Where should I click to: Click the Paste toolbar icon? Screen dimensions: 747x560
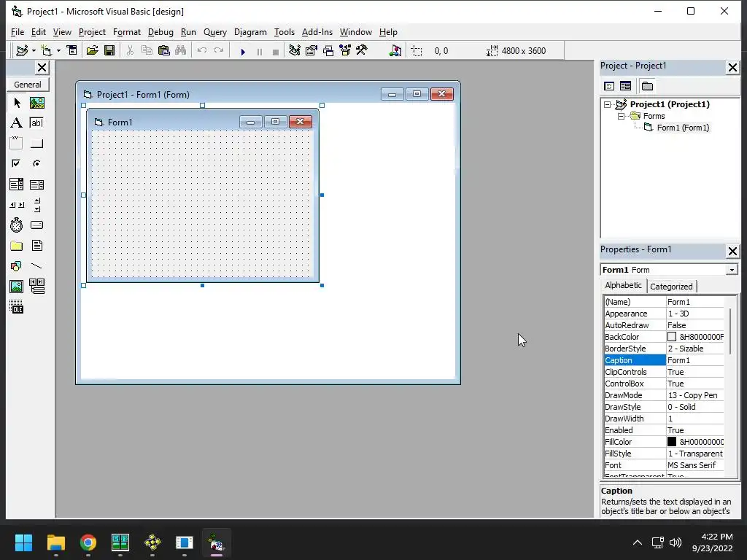tap(164, 50)
